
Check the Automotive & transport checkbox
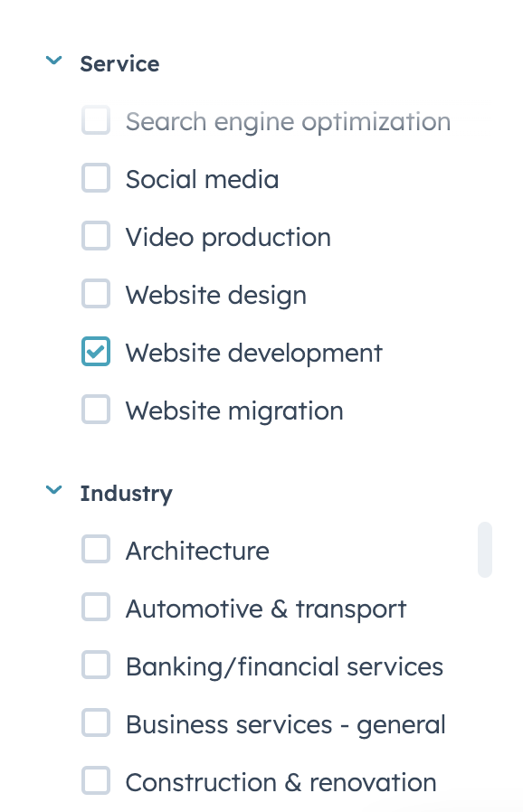tap(96, 607)
